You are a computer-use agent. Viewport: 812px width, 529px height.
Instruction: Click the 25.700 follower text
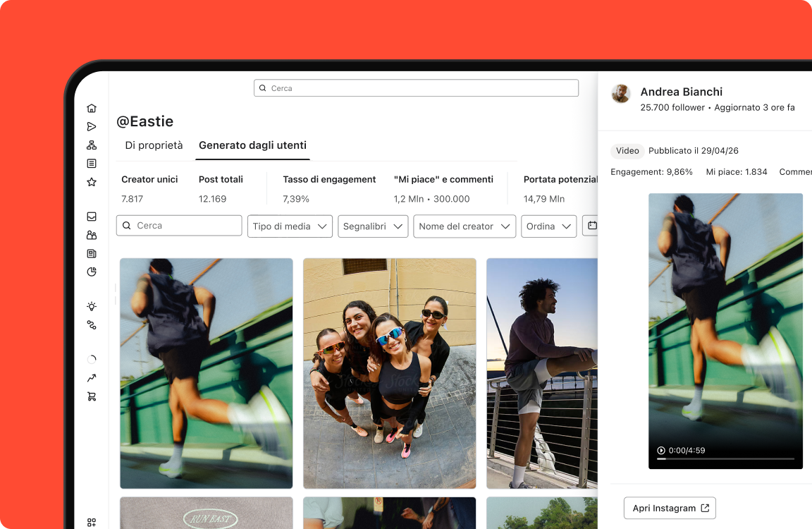(672, 108)
